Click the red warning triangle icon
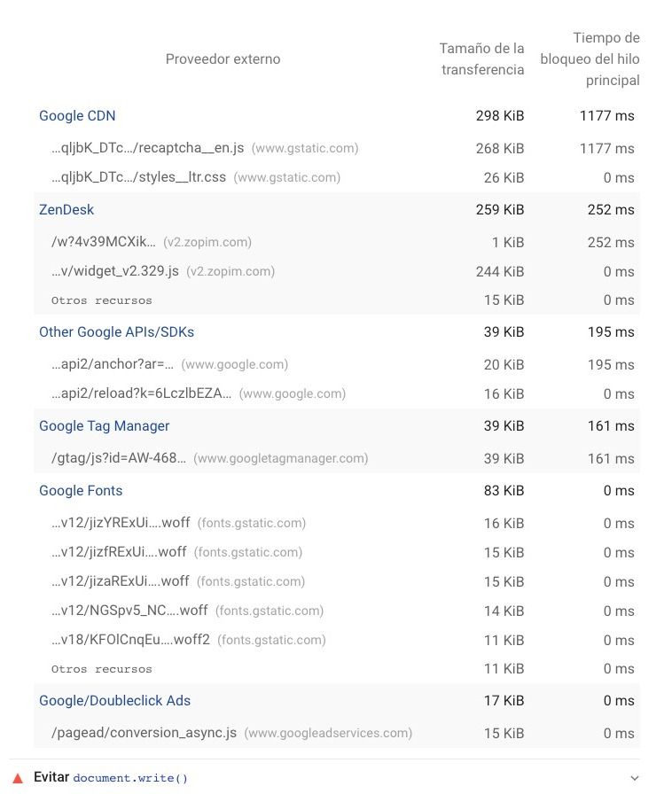 click(18, 778)
